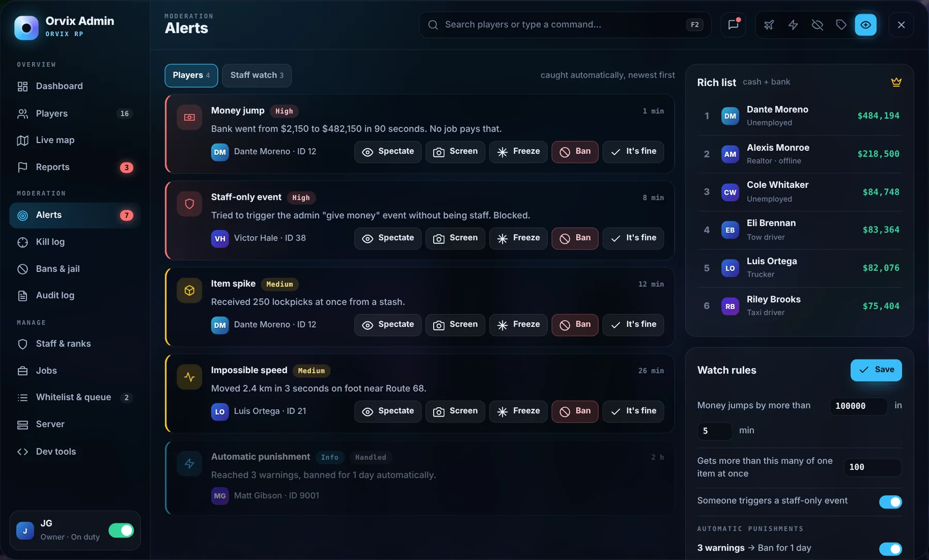Image resolution: width=929 pixels, height=560 pixels.
Task: Click the money jump amount field 100000
Action: 858,406
